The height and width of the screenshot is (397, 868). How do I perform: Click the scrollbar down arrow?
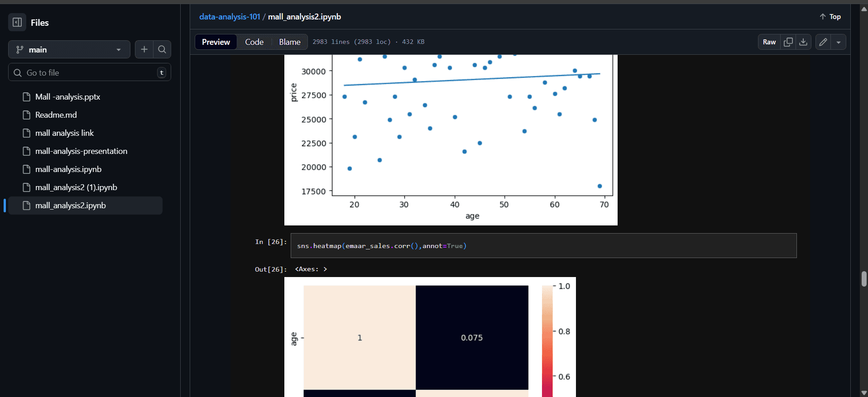pyautogui.click(x=864, y=393)
